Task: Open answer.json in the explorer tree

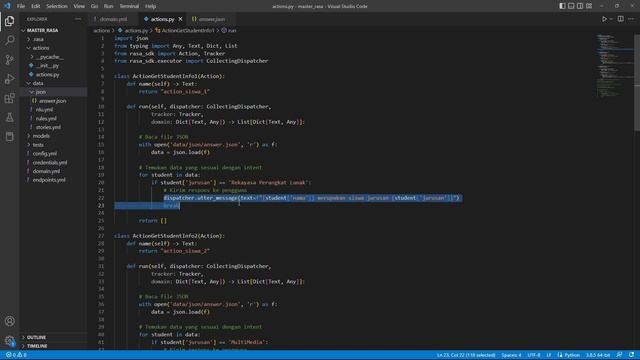Action: (x=53, y=100)
